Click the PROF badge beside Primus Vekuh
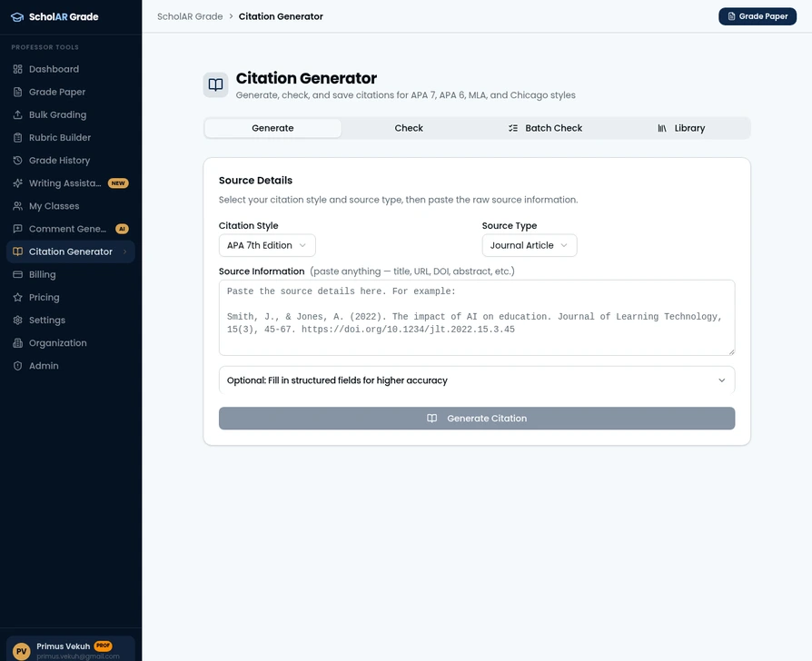The height and width of the screenshot is (661, 812). [x=103, y=646]
